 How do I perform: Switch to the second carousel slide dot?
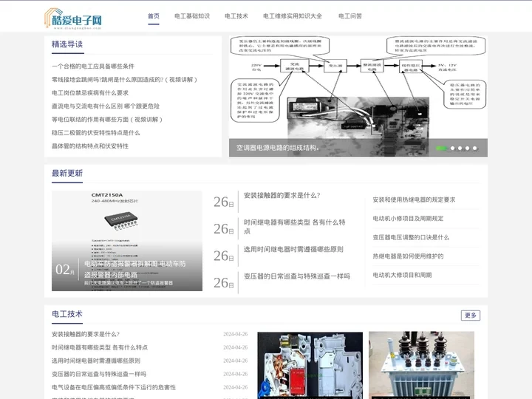coord(453,149)
